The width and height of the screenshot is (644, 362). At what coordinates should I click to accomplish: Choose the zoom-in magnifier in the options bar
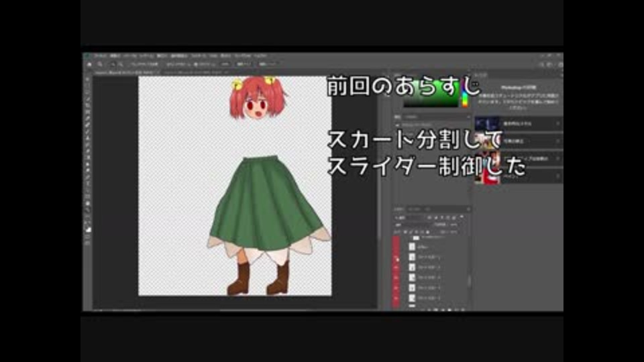point(113,64)
